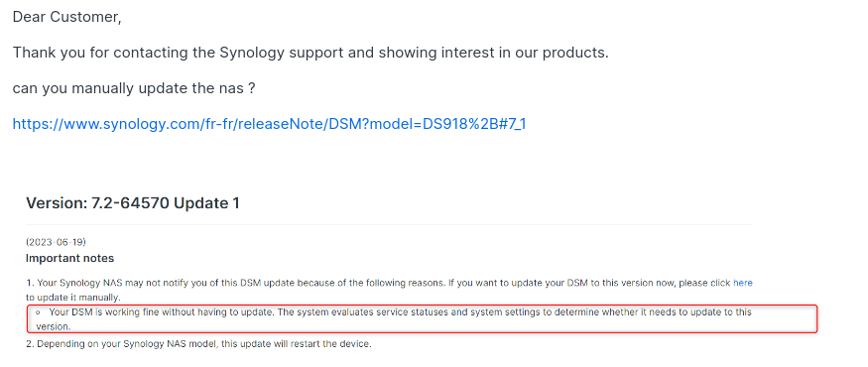Open the Synology DSM release note URL
Screen dimensions: 868x367
(x=269, y=123)
